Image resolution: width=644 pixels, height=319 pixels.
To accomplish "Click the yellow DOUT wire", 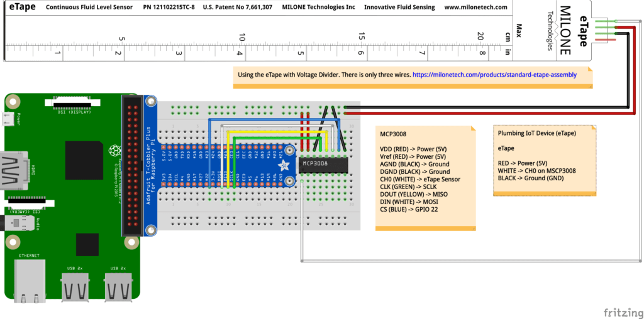I will point(278,132).
